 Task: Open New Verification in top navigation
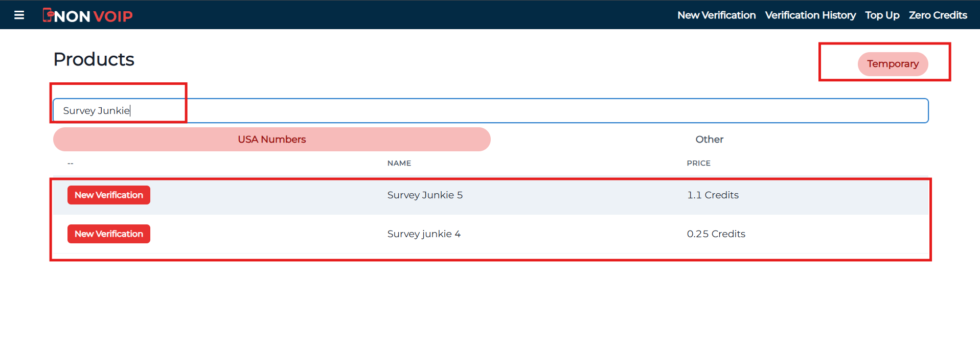(x=716, y=15)
